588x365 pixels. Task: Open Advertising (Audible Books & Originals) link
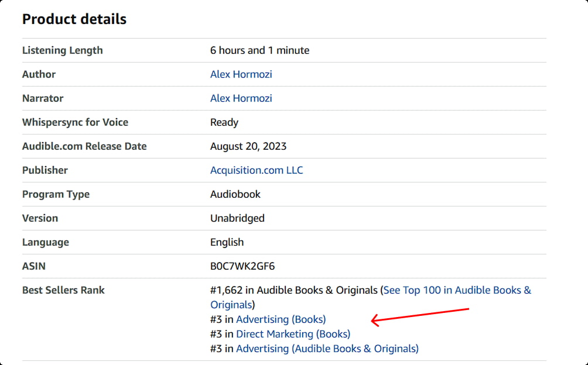(x=327, y=349)
